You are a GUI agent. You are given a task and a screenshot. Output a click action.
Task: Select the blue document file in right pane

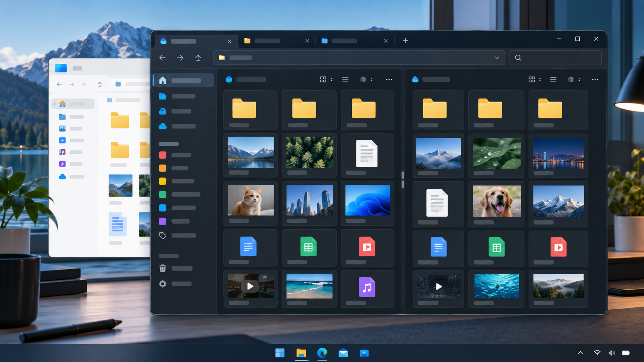438,247
